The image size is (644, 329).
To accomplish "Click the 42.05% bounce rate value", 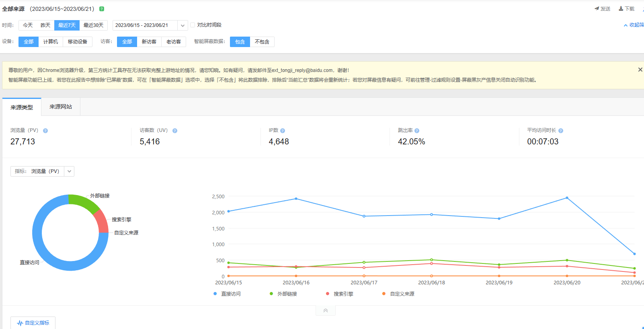I will (x=412, y=142).
